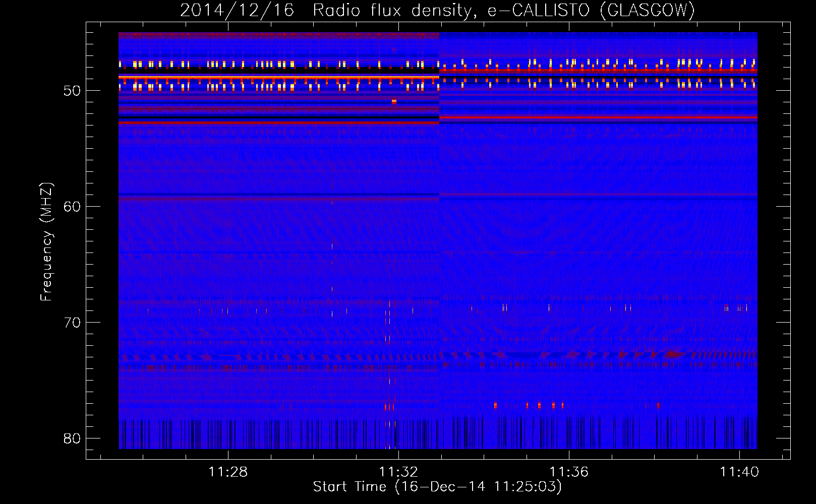The image size is (816, 504).
Task: Click the 'Frequency (MHZ)' axis label
Action: (46, 242)
